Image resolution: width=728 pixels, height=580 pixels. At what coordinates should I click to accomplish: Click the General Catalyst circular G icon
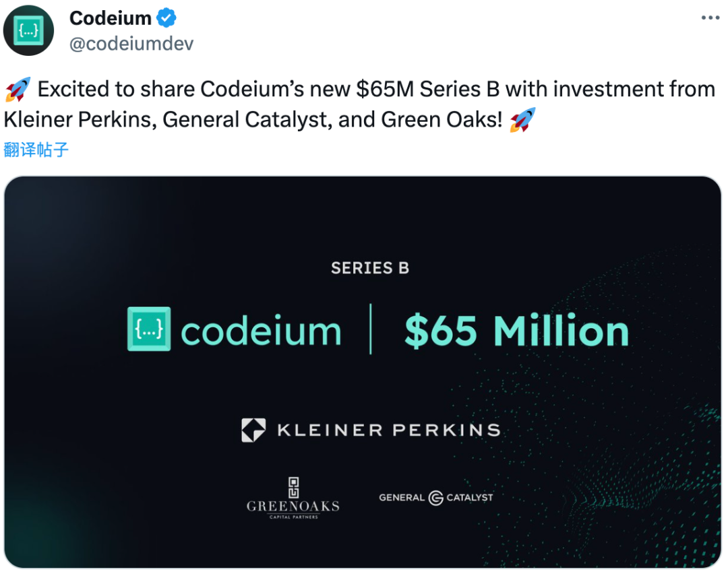pos(435,498)
